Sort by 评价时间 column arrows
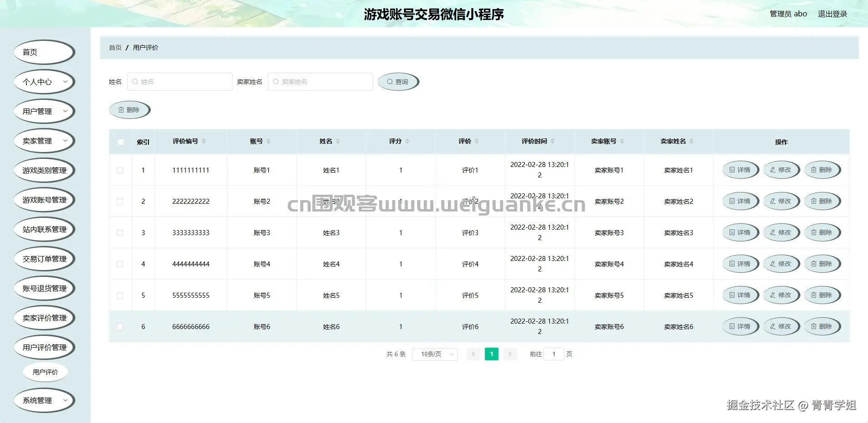The width and height of the screenshot is (868, 423). (x=552, y=141)
